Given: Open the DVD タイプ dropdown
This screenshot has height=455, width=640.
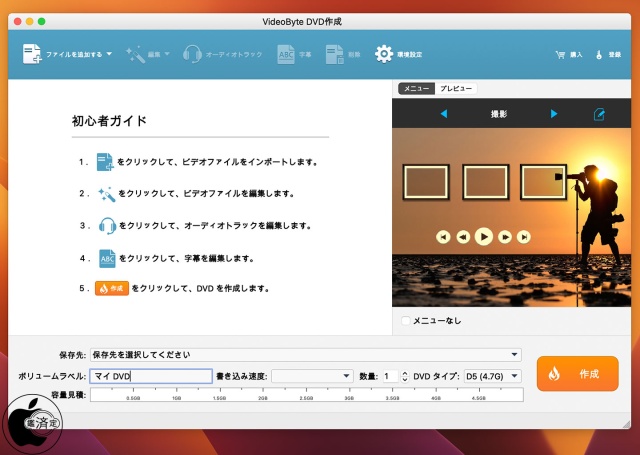Looking at the screenshot, I should click(493, 376).
